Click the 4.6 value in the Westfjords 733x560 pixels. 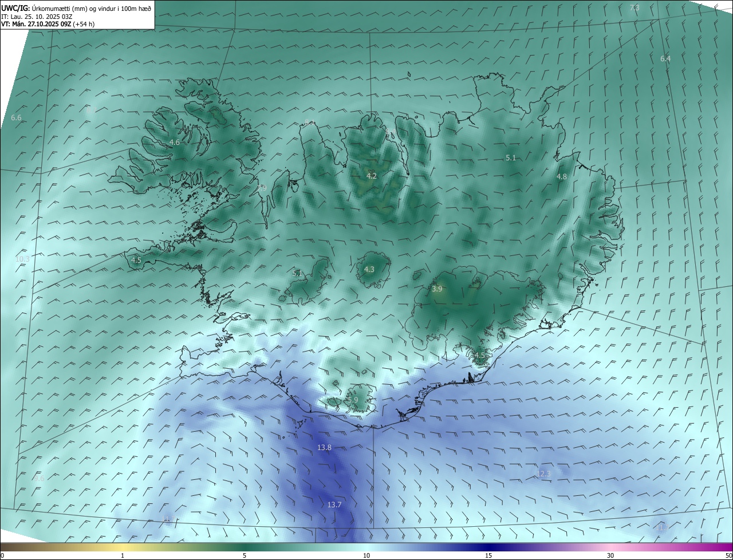[x=175, y=142]
